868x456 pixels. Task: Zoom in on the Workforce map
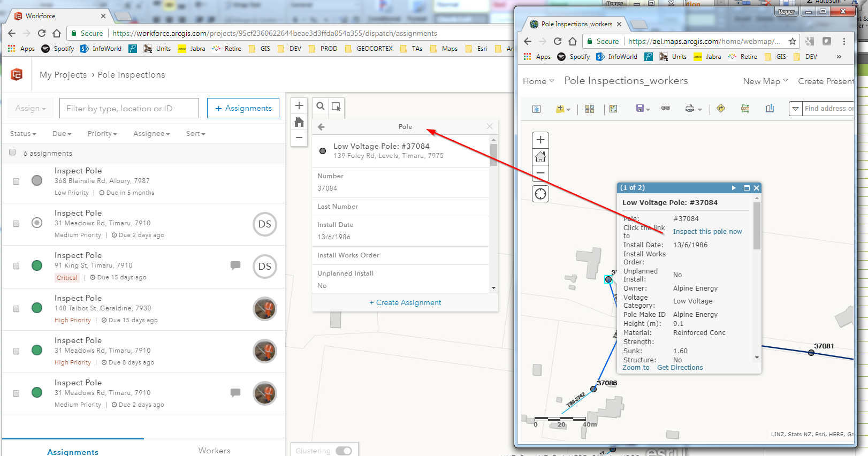(299, 105)
